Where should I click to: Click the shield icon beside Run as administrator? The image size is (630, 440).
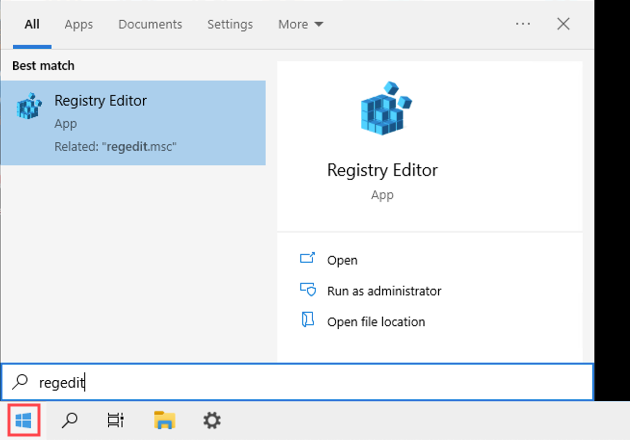click(x=308, y=290)
